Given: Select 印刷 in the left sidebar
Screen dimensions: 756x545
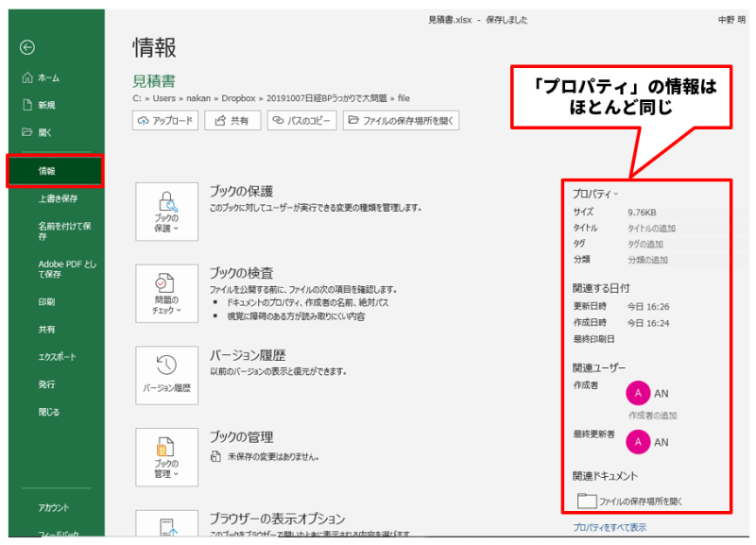Looking at the screenshot, I should pos(46,302).
